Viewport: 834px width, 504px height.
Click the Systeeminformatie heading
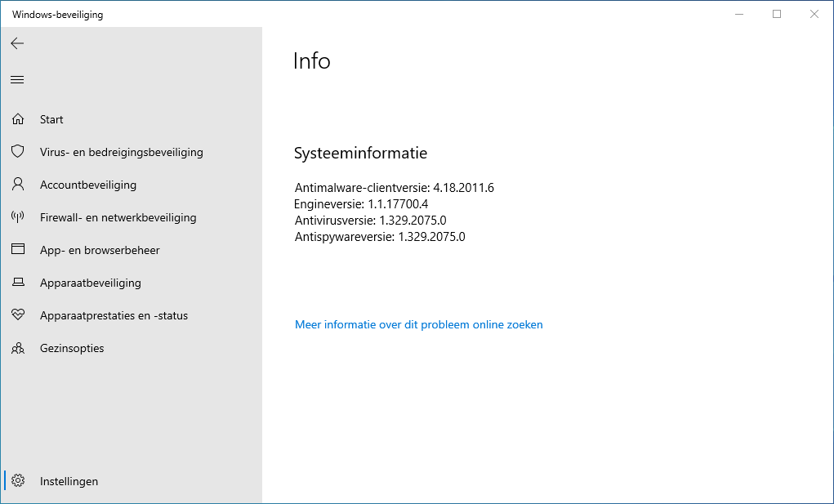coord(360,154)
